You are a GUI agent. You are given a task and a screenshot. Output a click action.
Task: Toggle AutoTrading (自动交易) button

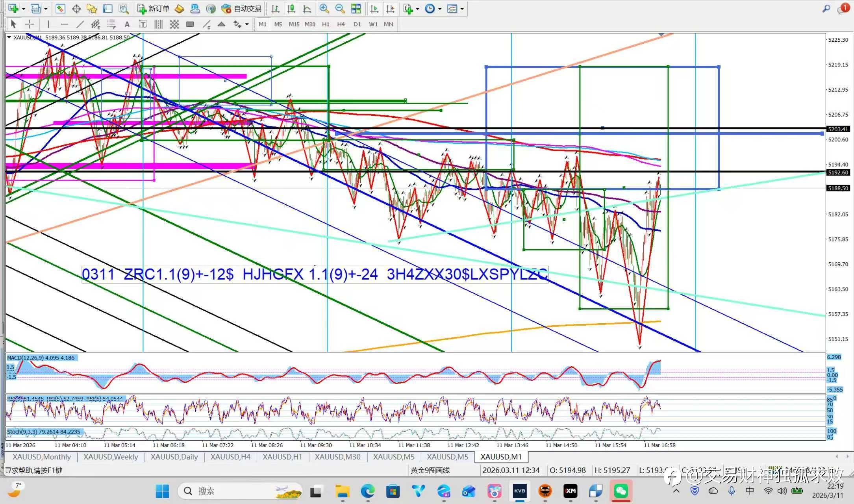(x=242, y=9)
